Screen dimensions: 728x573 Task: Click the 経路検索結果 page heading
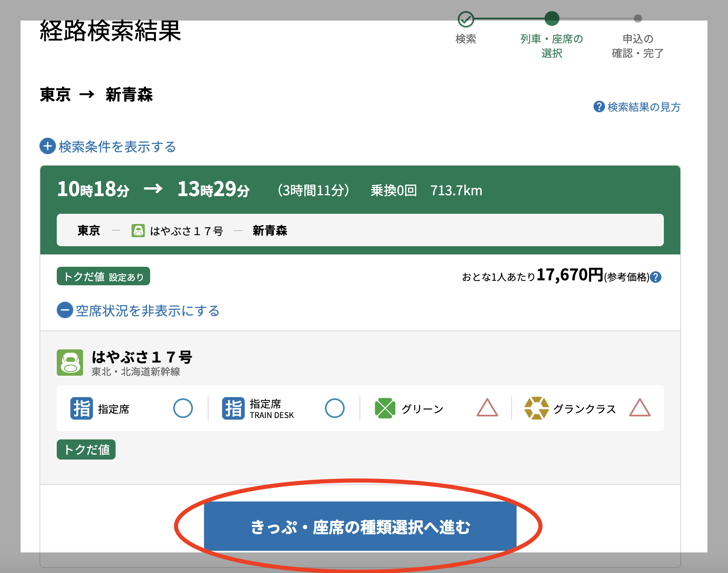click(x=110, y=31)
